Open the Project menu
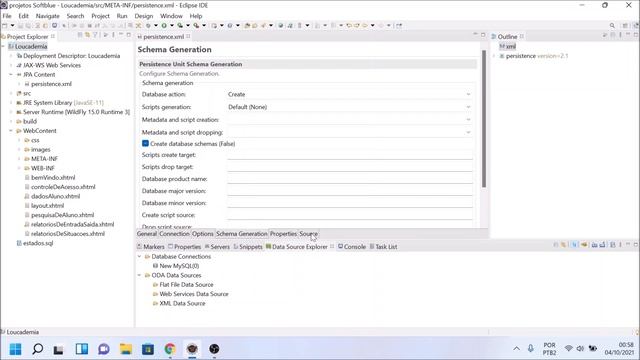This screenshot has height=360, width=640. pos(100,16)
